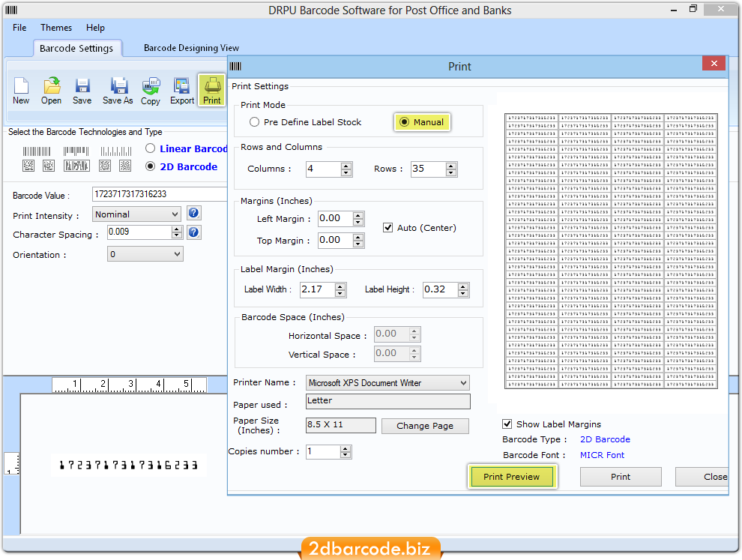Image resolution: width=742 pixels, height=560 pixels.
Task: Click the Change Page button
Action: click(425, 426)
